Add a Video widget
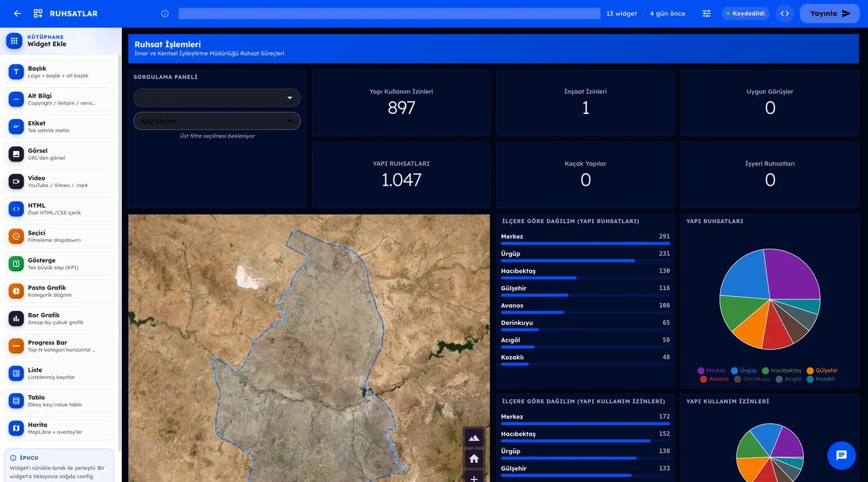This screenshot has height=482, width=868. 59,181
